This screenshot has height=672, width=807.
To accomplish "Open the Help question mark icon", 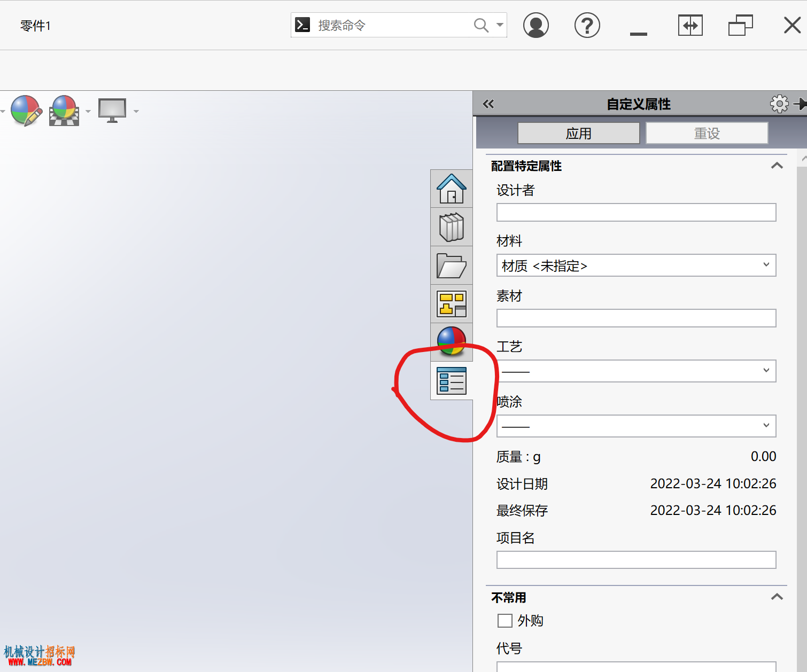I will [x=587, y=25].
